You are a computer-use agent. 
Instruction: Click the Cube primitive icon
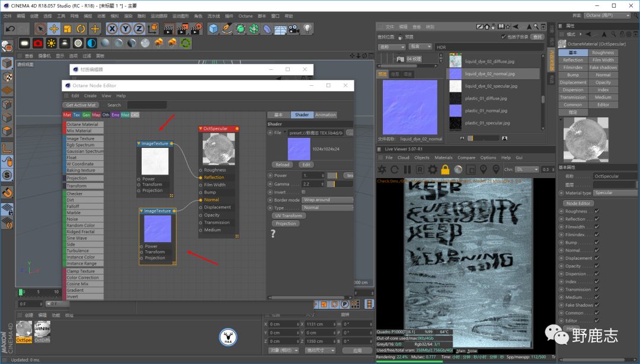(213, 28)
